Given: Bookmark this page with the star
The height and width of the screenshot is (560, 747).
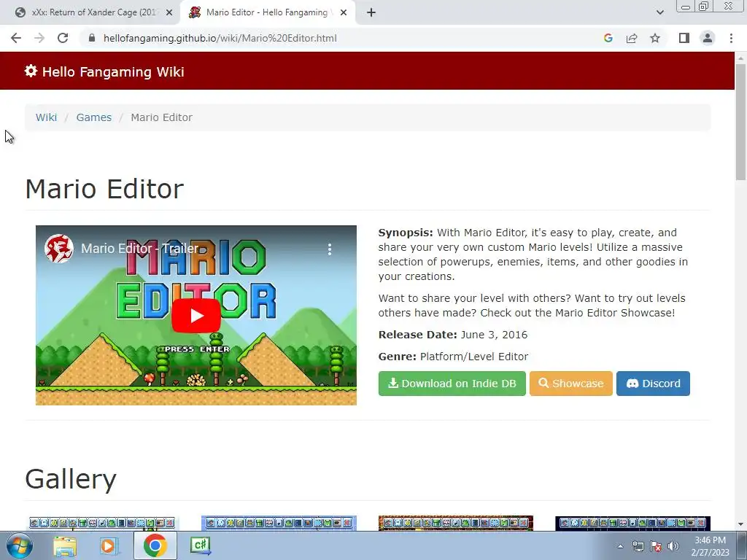Looking at the screenshot, I should [655, 38].
